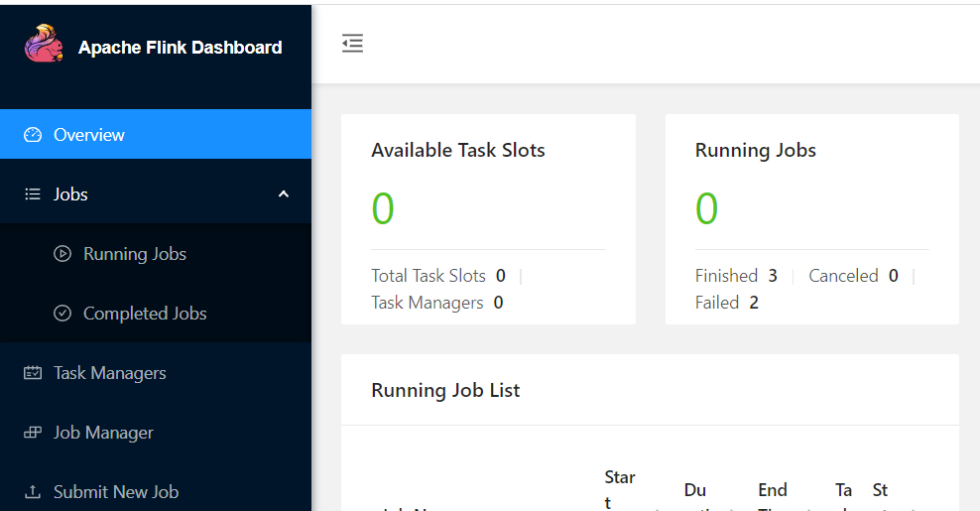Image resolution: width=980 pixels, height=511 pixels.
Task: Collapse the sidebar with the fold icon
Action: click(352, 43)
